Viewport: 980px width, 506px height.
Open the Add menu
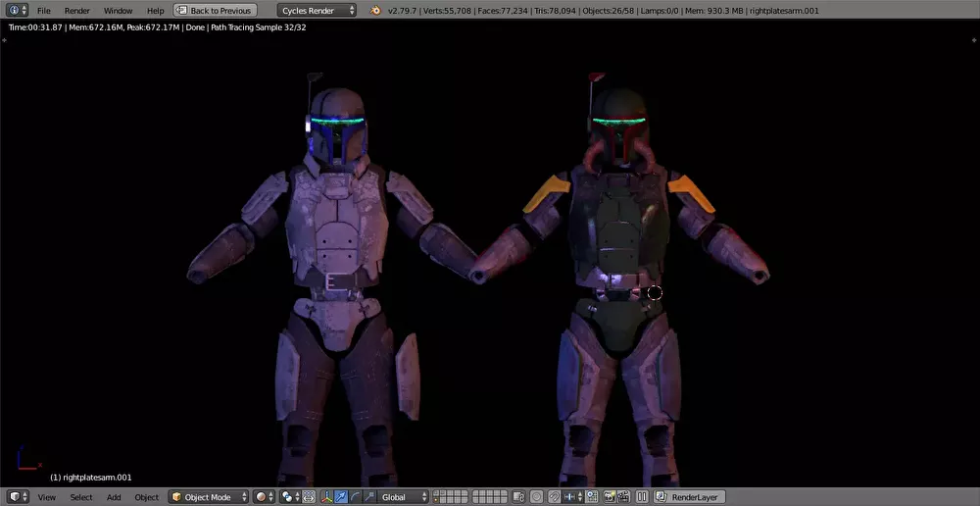[x=114, y=497]
